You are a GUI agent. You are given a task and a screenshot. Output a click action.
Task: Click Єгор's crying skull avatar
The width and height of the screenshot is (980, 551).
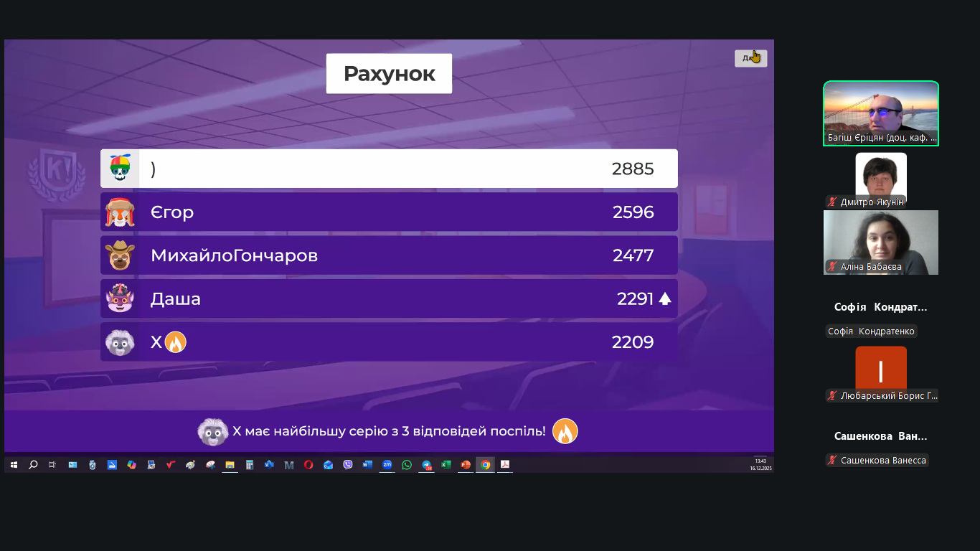point(120,212)
